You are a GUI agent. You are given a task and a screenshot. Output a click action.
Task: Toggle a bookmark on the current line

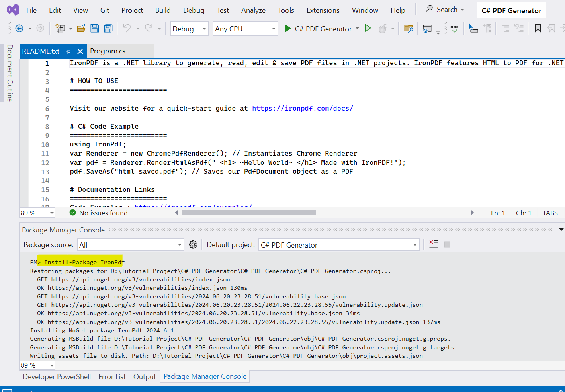(538, 28)
